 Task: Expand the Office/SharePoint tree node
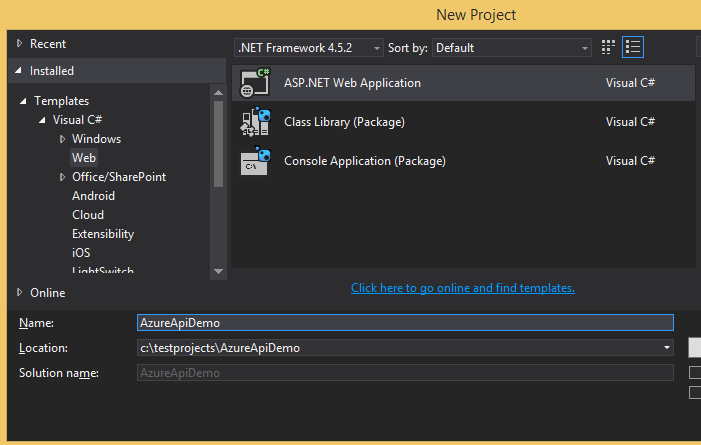point(62,177)
